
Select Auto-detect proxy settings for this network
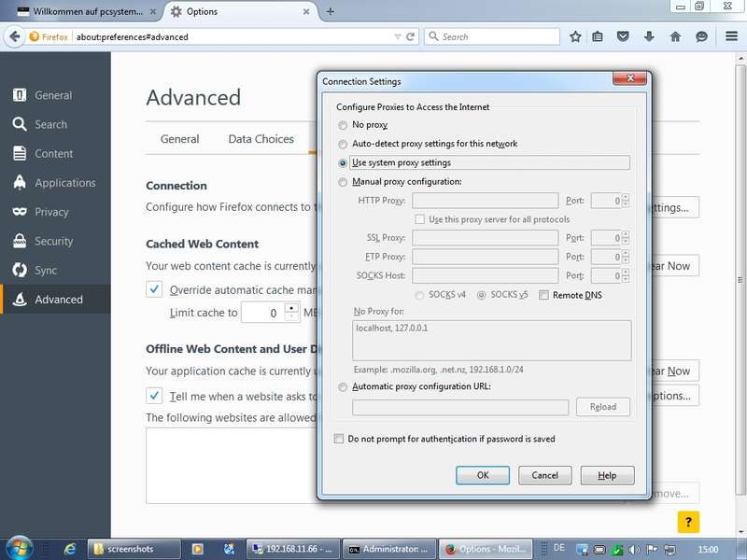point(343,144)
